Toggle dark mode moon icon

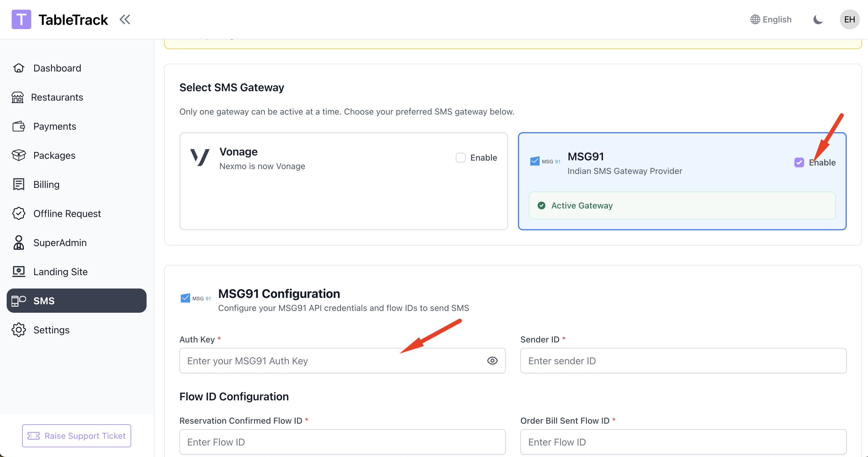[x=818, y=20]
